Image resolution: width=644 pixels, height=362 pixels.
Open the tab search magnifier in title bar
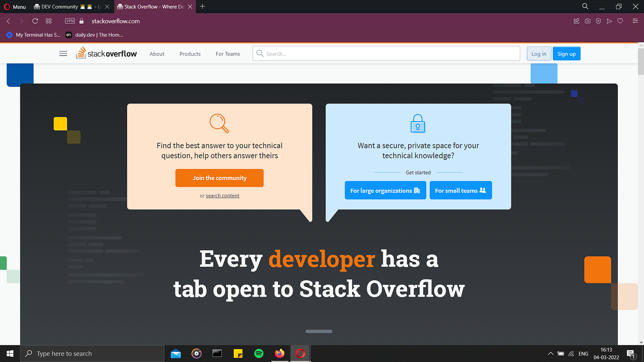pos(585,6)
